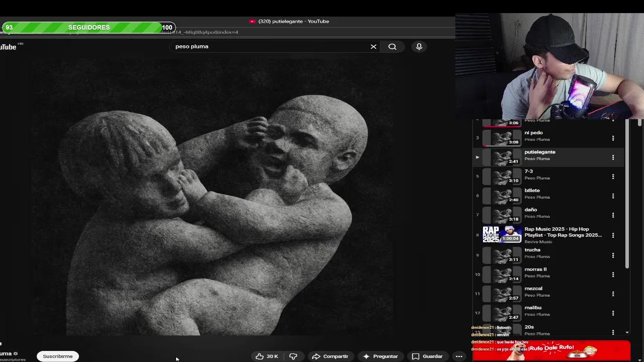Play 'morras II' from the playlist
This screenshot has width=644, height=362.
point(502,274)
